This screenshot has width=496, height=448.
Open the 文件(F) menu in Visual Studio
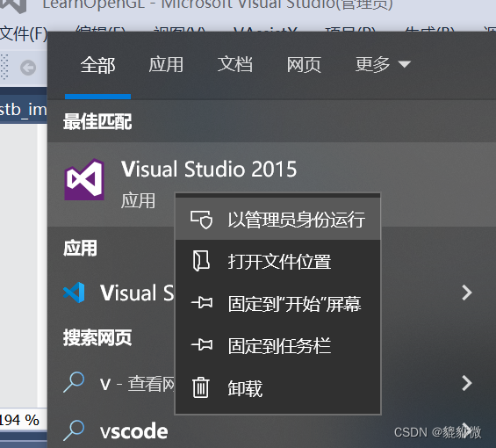click(x=24, y=34)
